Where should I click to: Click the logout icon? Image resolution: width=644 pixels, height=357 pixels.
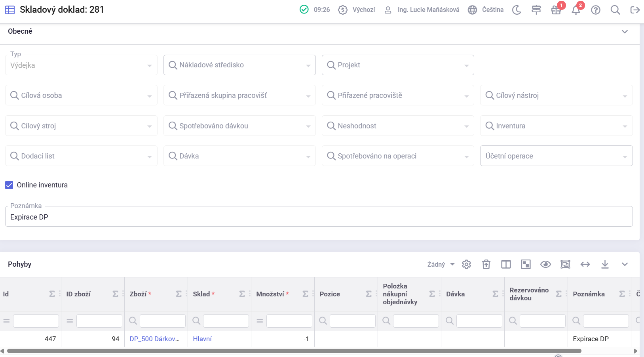click(x=635, y=10)
